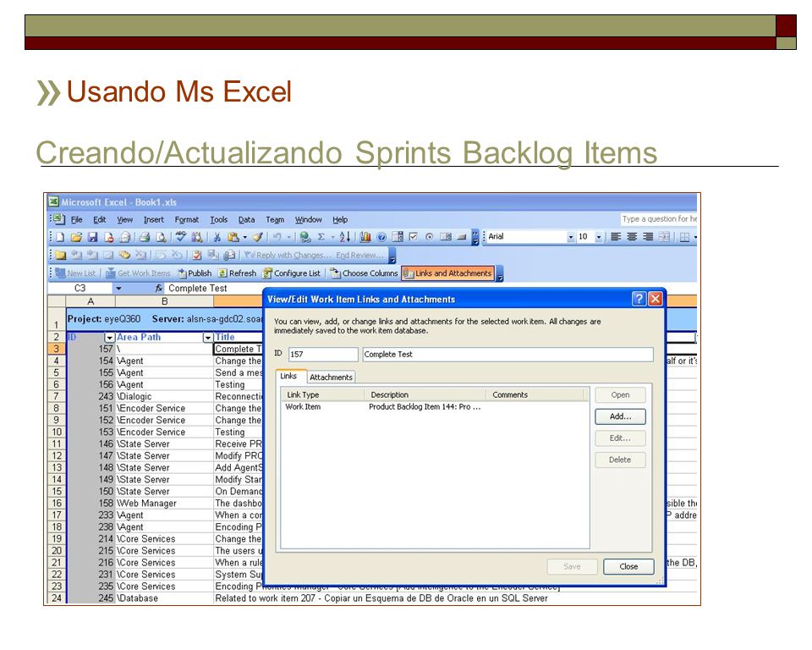Screen dimensions: 812x650
Task: Click the Merge and Center icon
Action: coord(664,237)
